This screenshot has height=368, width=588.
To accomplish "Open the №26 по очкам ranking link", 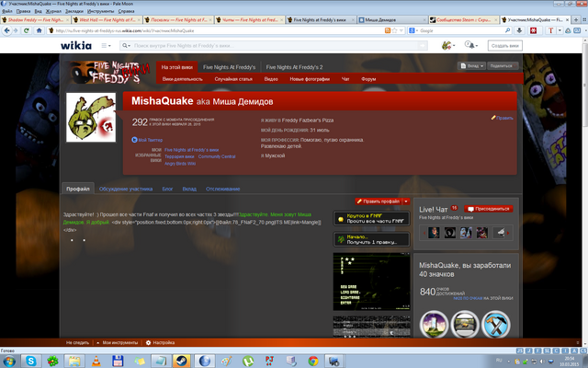I will [468, 298].
